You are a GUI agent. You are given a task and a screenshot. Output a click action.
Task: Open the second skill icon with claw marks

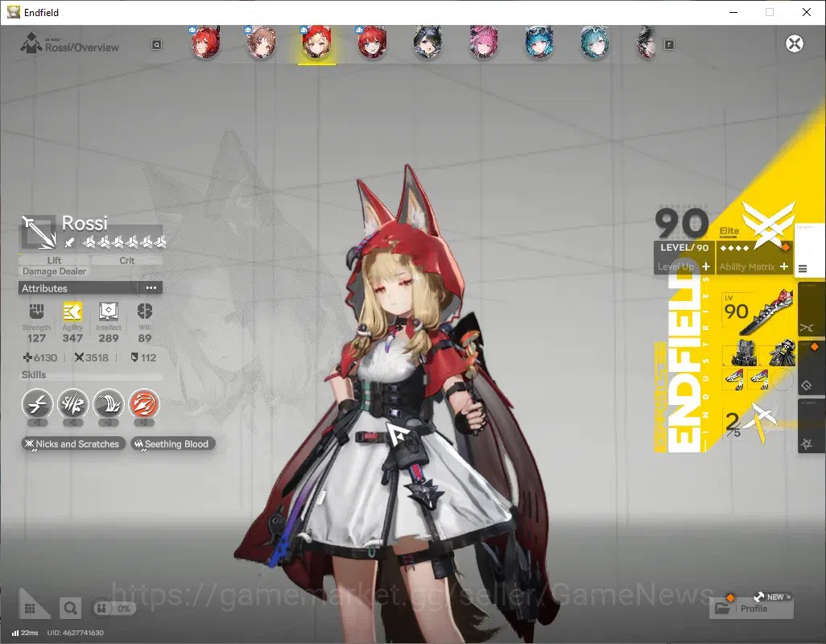point(72,404)
